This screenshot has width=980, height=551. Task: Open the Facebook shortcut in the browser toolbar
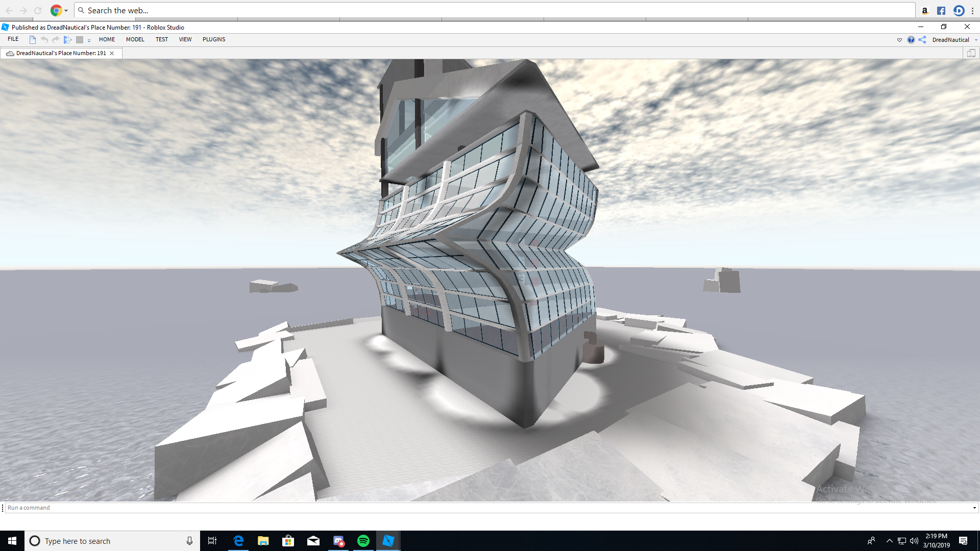(x=941, y=10)
